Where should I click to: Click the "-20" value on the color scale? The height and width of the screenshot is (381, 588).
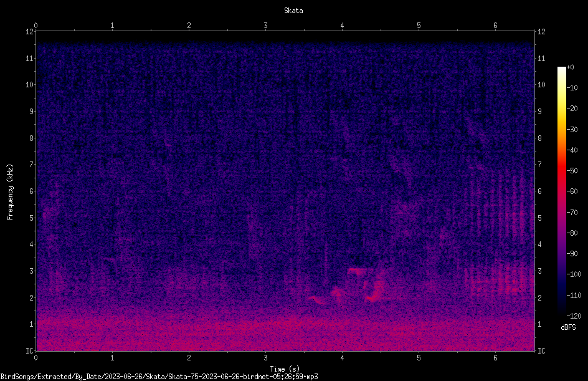tap(572, 109)
